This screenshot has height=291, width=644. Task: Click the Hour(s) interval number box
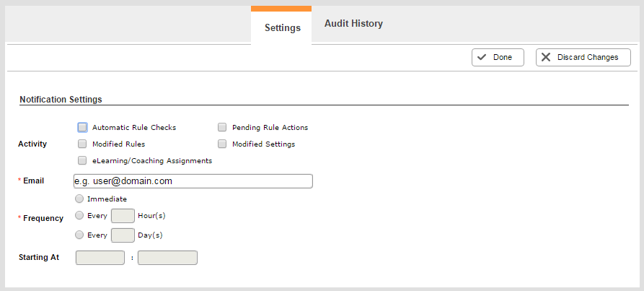(x=123, y=216)
